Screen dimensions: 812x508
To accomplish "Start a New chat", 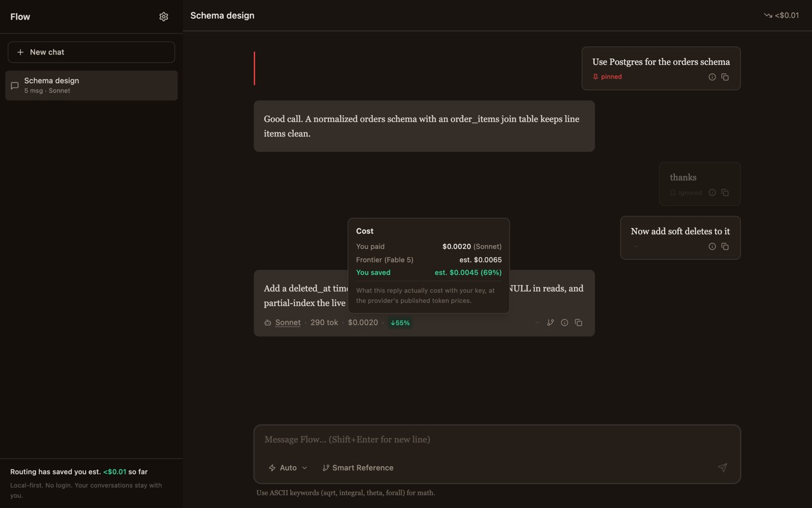I will click(91, 52).
